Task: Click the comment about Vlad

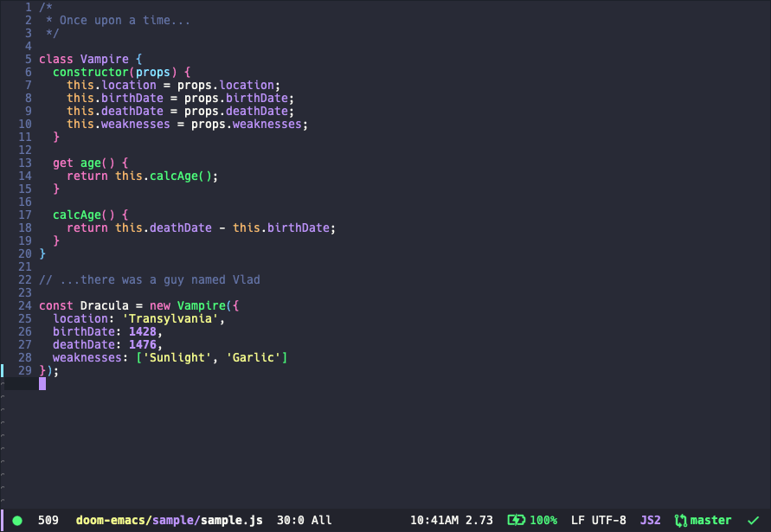Action: pos(147,279)
